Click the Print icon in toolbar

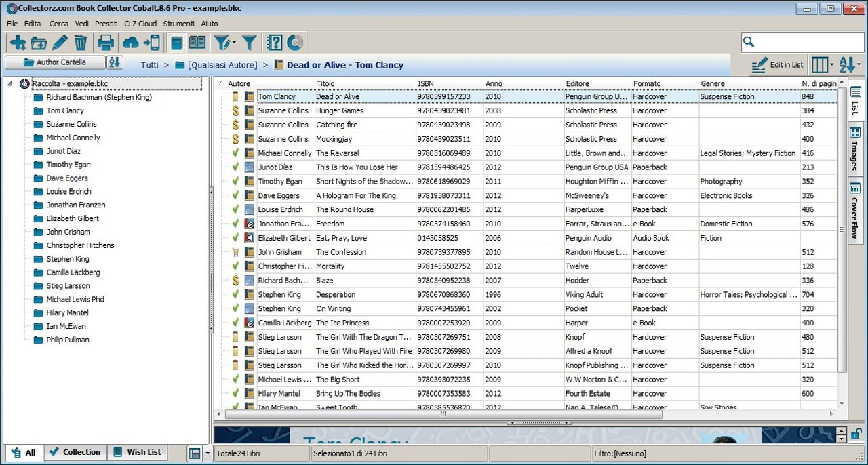pyautogui.click(x=106, y=43)
